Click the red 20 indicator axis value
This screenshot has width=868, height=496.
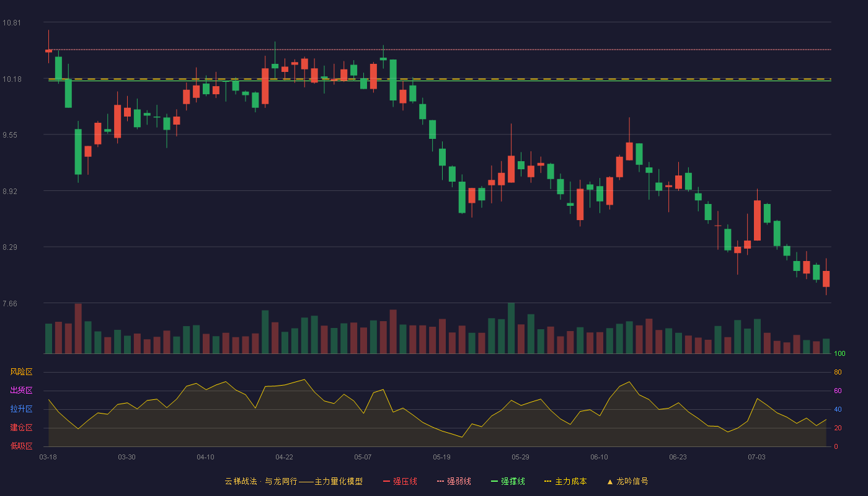point(838,428)
